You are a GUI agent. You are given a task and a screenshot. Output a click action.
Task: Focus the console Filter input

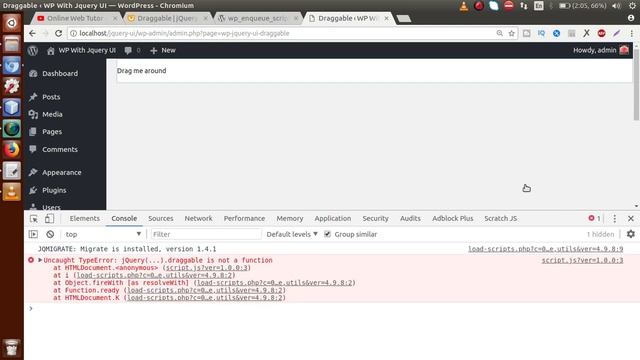pyautogui.click(x=206, y=234)
